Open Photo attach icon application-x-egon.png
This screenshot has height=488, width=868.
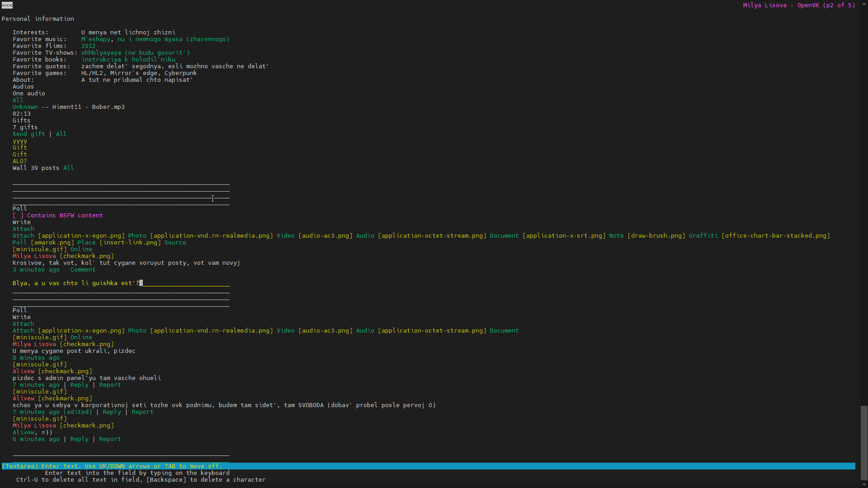(81, 236)
